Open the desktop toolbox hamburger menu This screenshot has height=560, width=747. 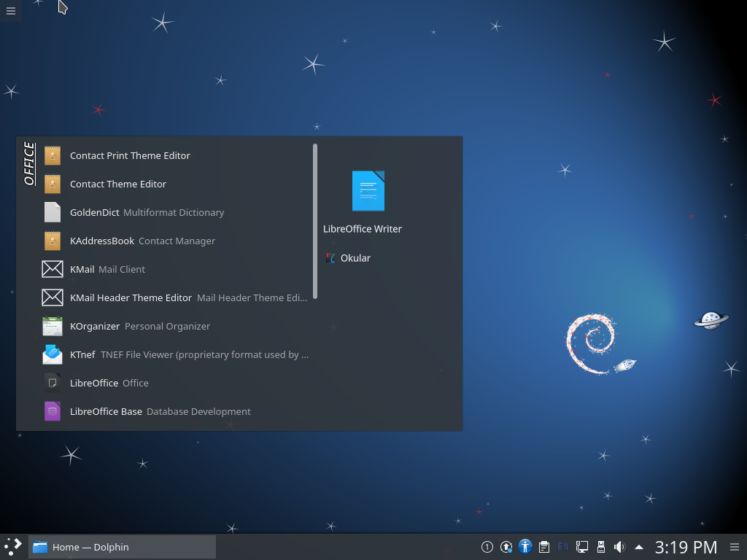(10, 10)
